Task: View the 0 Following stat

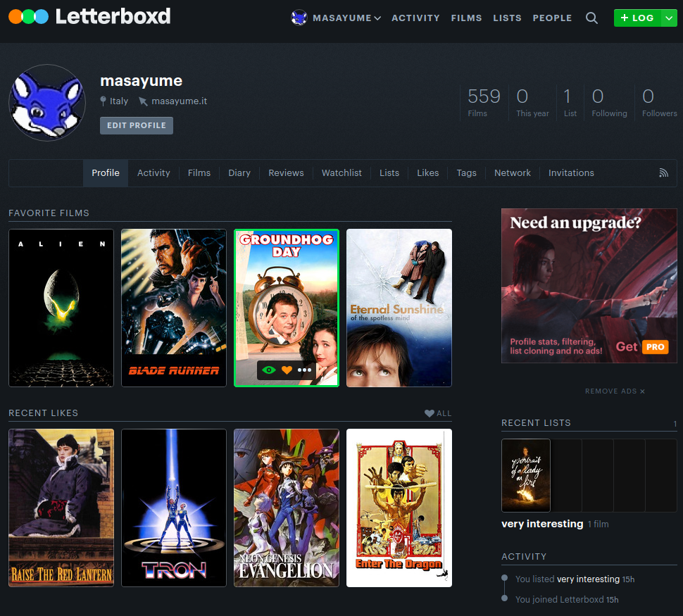Action: (609, 102)
